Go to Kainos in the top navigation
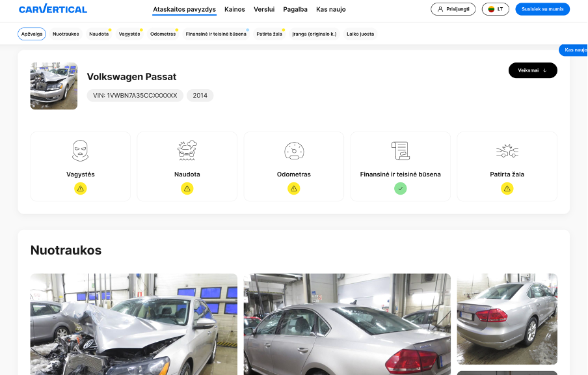 [235, 9]
